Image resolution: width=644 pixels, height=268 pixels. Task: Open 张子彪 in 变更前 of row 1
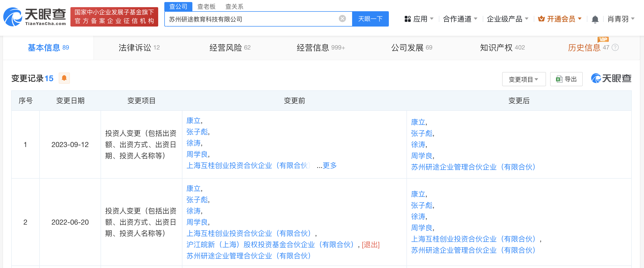click(x=197, y=132)
